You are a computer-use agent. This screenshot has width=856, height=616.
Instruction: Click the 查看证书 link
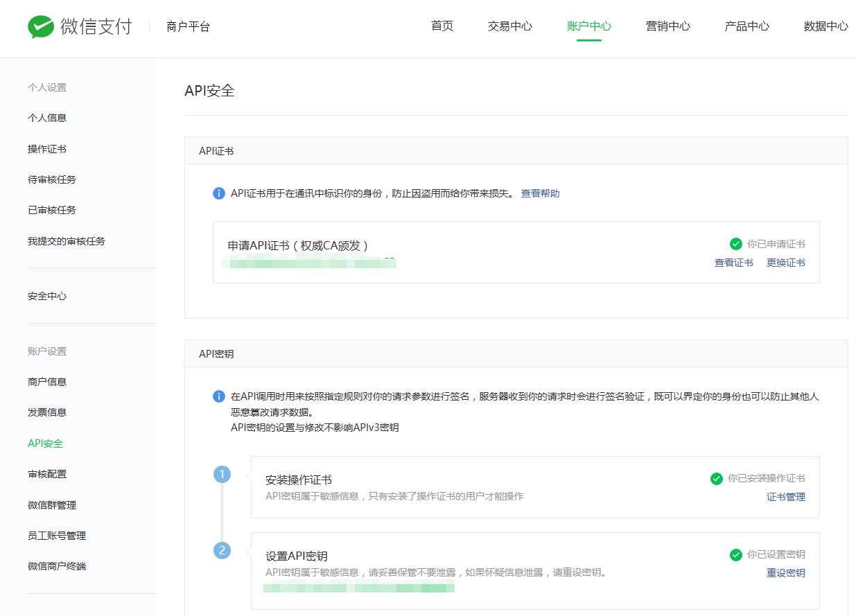click(x=734, y=263)
